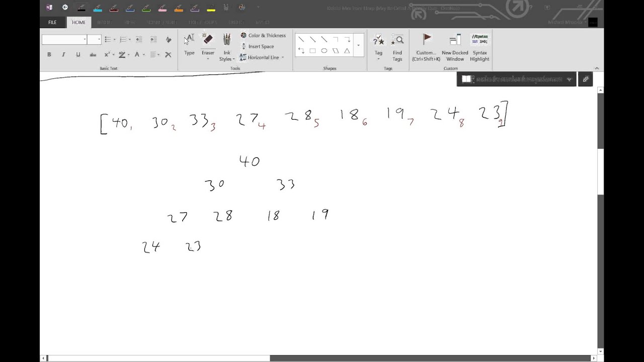
Task: Toggle Underline formatting
Action: pos(78,54)
